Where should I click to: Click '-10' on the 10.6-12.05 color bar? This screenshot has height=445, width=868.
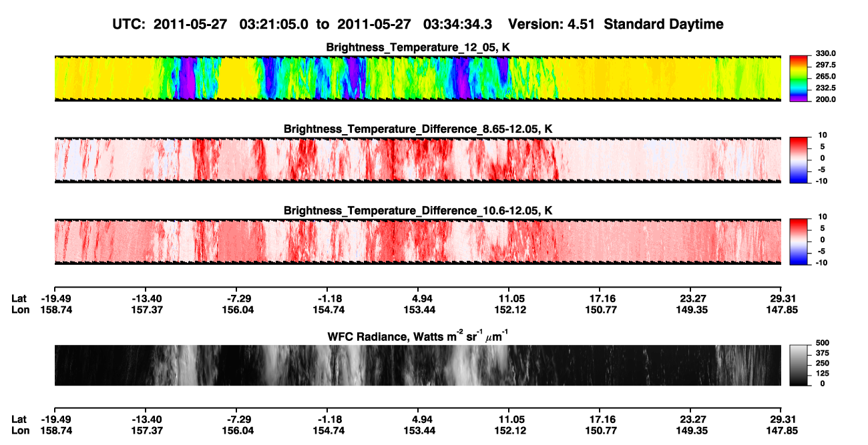pos(821,263)
